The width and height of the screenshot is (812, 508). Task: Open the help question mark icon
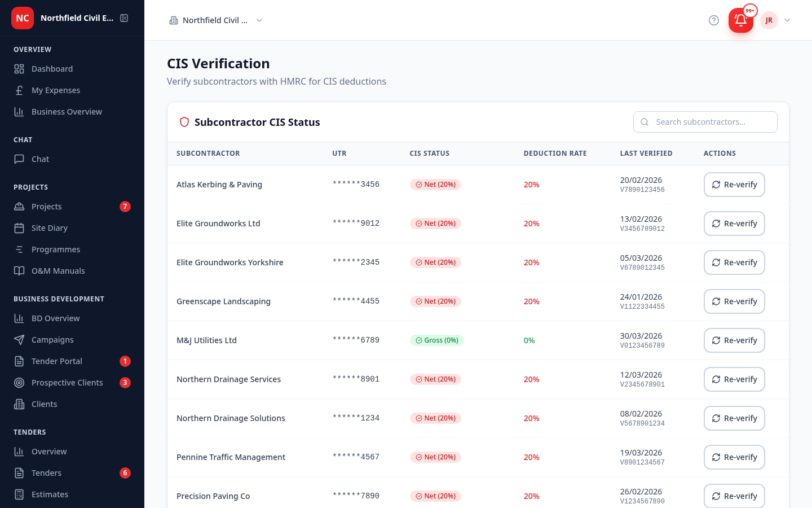pyautogui.click(x=714, y=20)
